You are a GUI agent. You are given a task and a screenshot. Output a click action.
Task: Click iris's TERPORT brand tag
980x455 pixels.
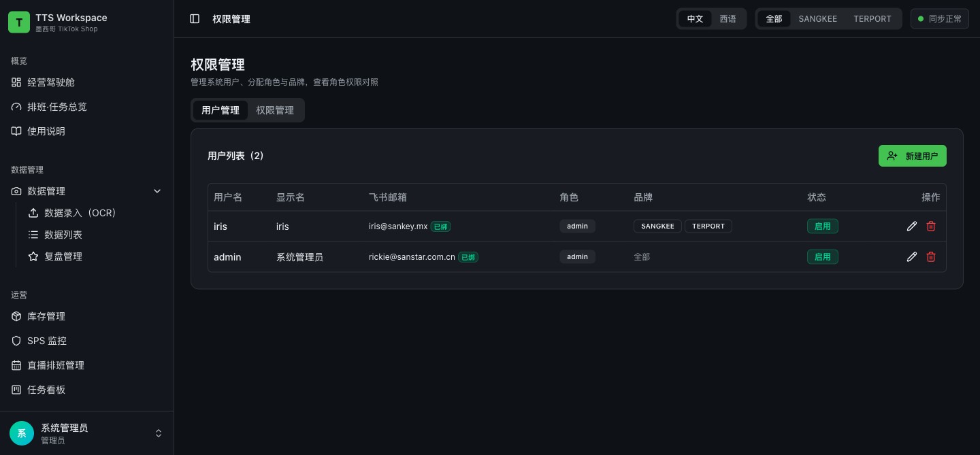pyautogui.click(x=708, y=226)
